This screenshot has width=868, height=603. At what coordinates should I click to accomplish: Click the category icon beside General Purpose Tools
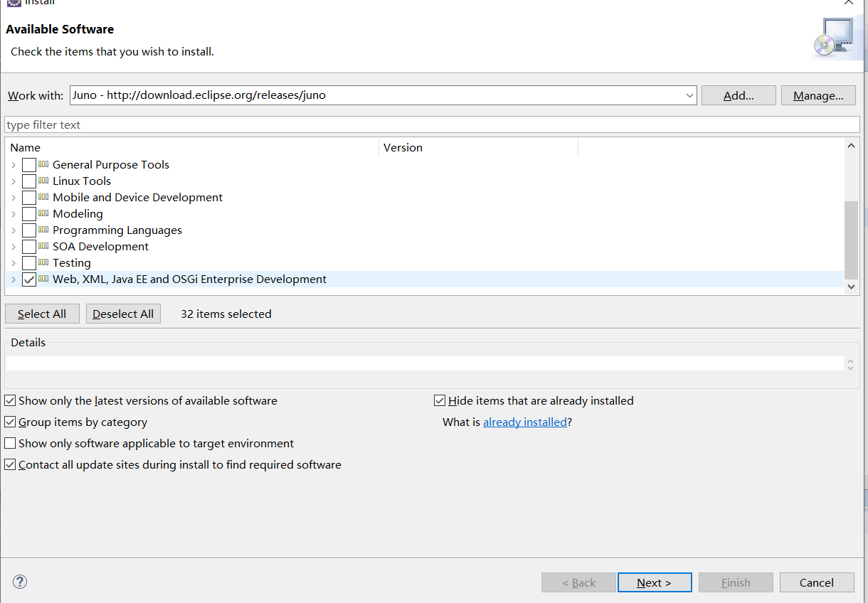click(x=42, y=164)
